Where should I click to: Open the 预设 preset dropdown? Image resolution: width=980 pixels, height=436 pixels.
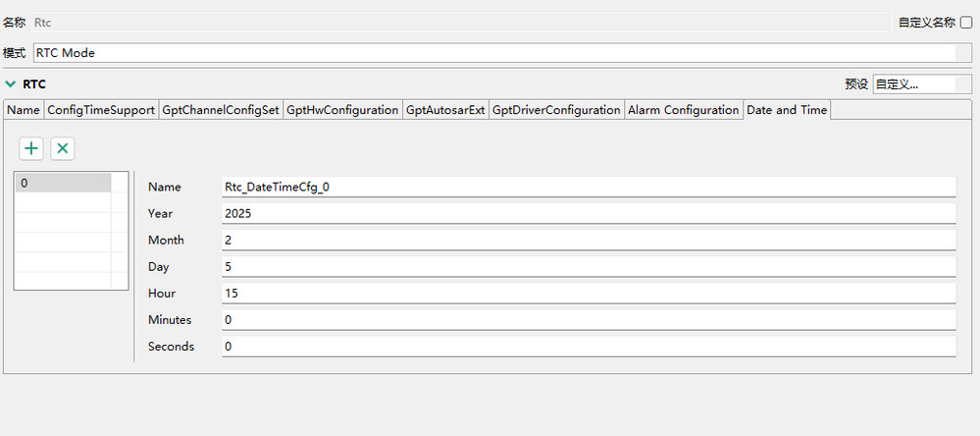click(914, 84)
